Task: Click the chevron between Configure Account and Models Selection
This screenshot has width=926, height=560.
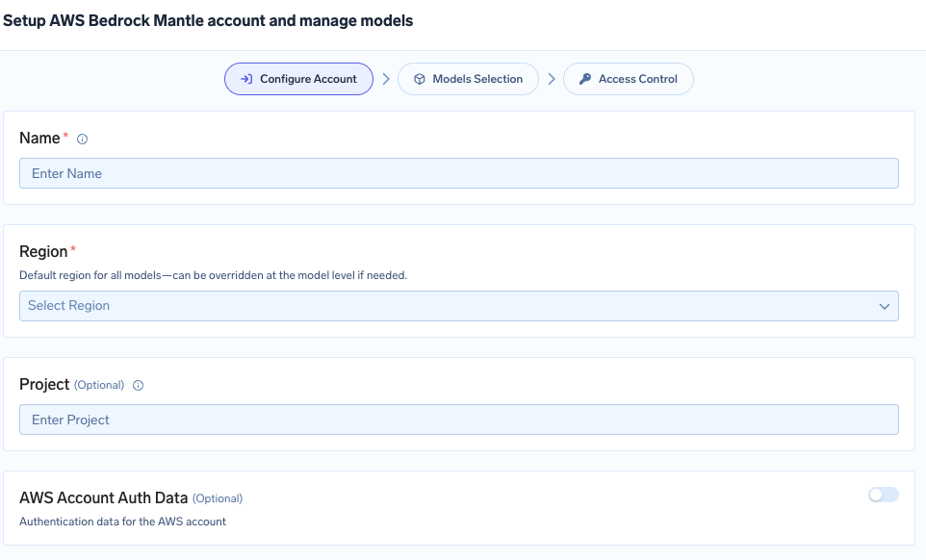Action: [x=386, y=79]
